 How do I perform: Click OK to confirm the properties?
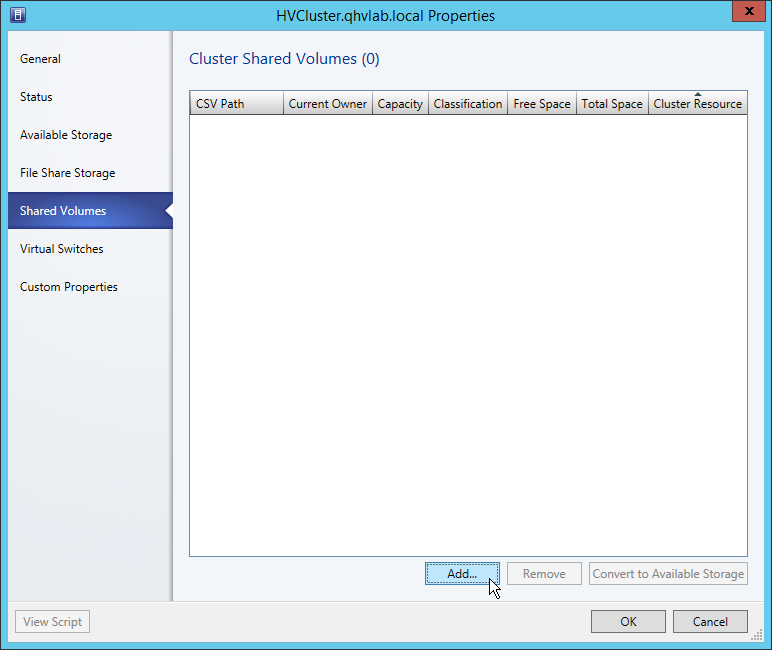pyautogui.click(x=628, y=621)
